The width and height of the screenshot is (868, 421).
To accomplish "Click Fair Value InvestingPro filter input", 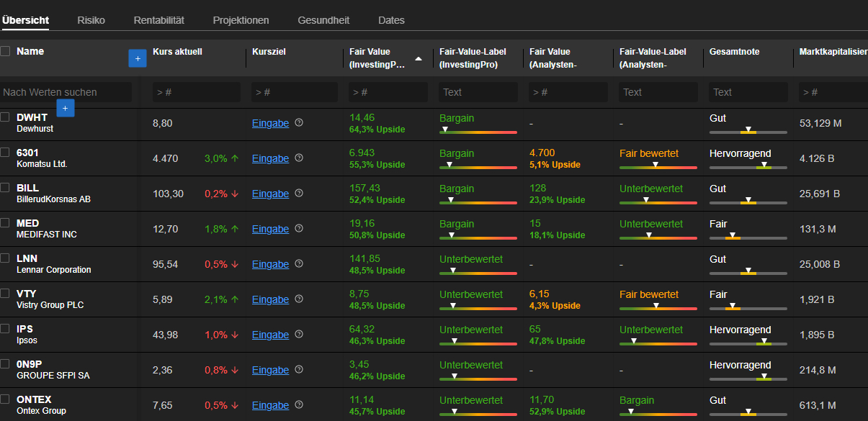I will [388, 92].
